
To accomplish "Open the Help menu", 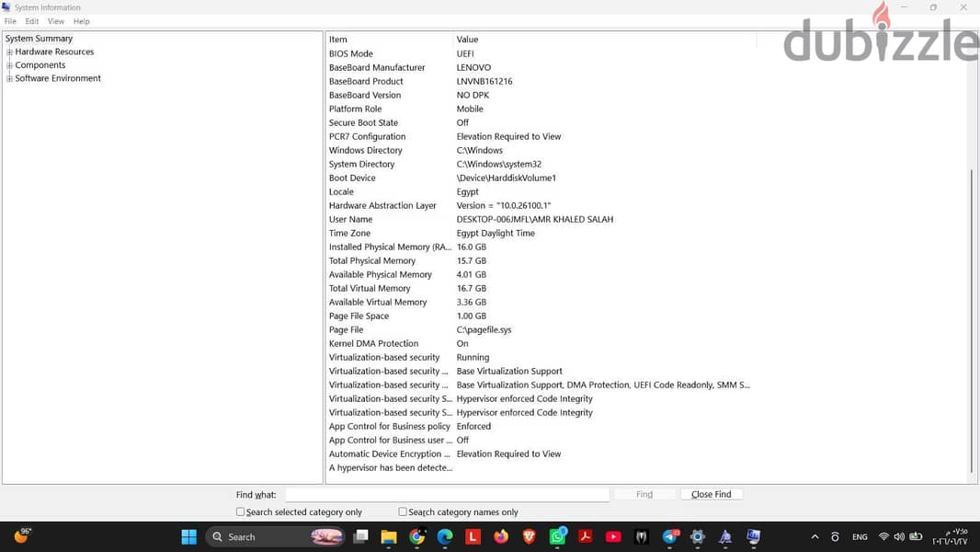I will pos(81,21).
